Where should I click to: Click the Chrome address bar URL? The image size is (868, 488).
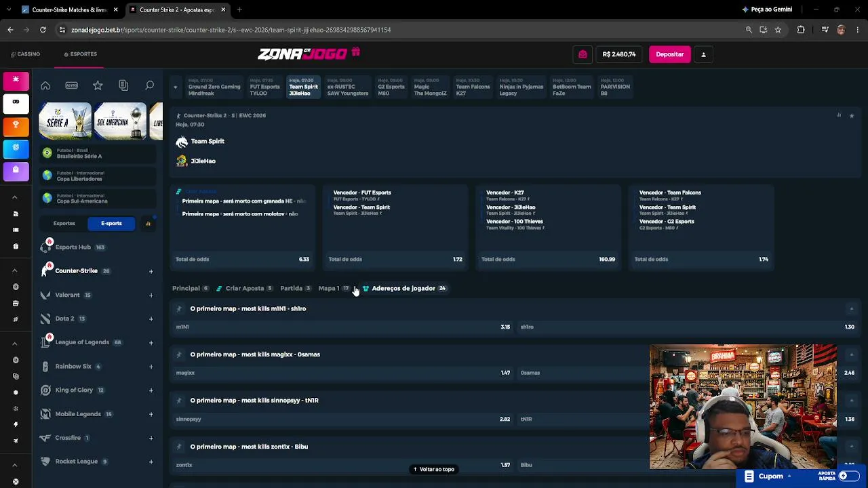point(231,30)
